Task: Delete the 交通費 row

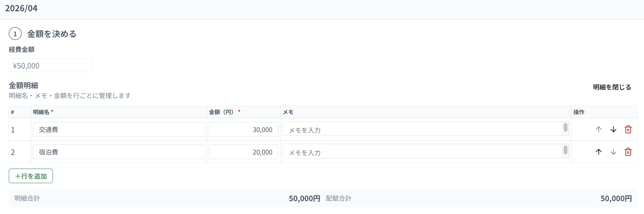Action: 628,129
